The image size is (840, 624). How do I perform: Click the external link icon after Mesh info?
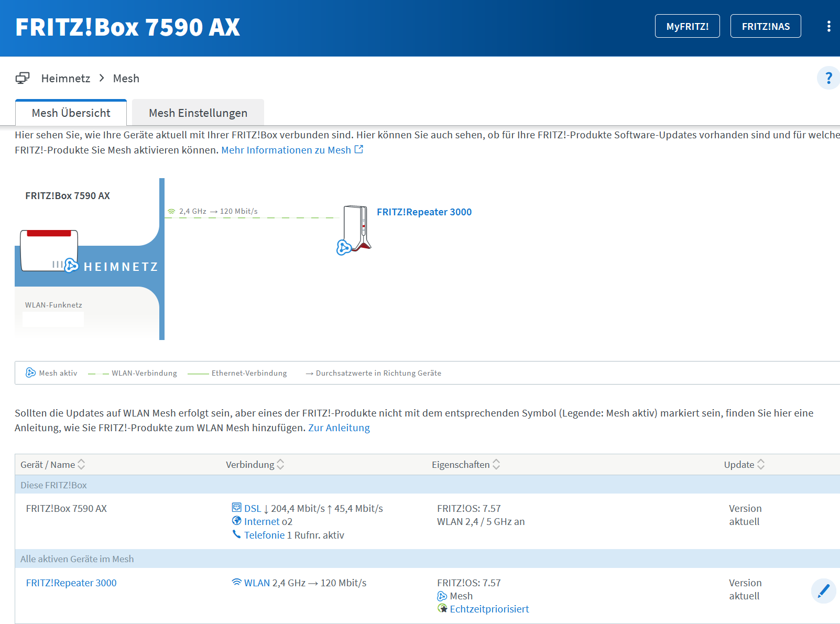coord(359,149)
